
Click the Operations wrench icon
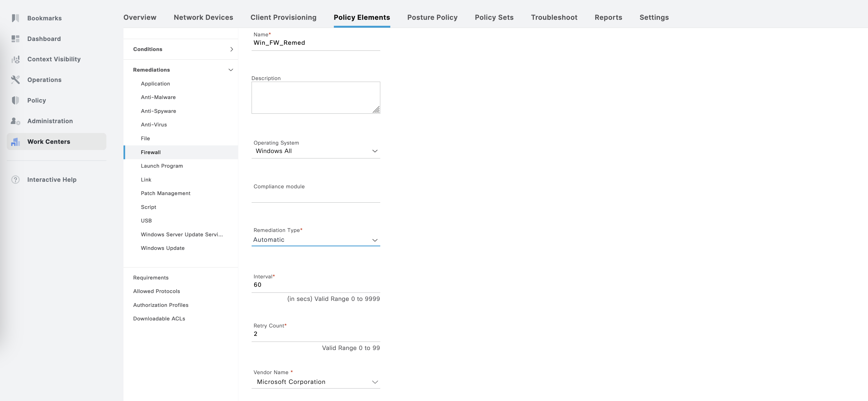click(x=15, y=80)
